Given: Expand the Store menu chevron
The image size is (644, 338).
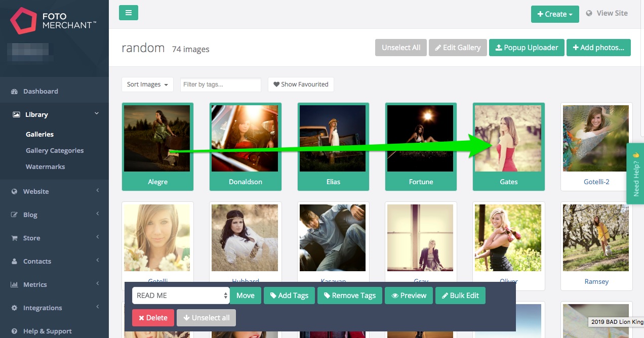Looking at the screenshot, I should 97,237.
